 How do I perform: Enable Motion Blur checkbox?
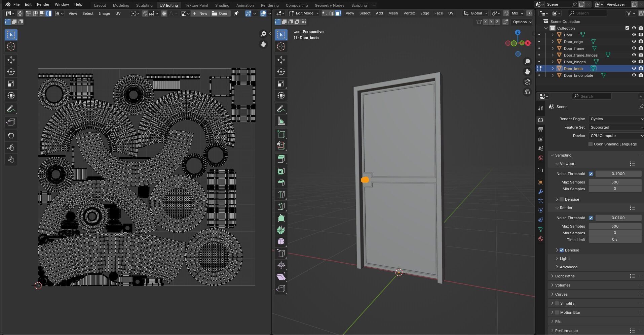[x=557, y=312]
